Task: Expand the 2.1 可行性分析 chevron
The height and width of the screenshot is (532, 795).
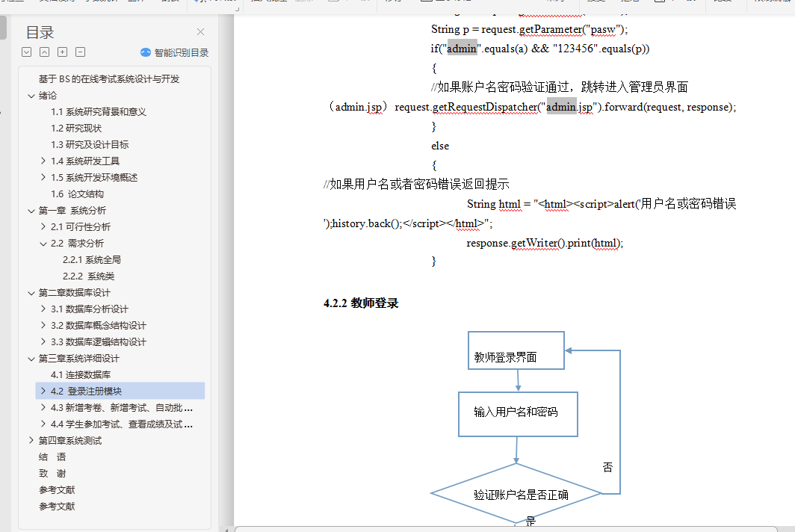Action: [43, 226]
